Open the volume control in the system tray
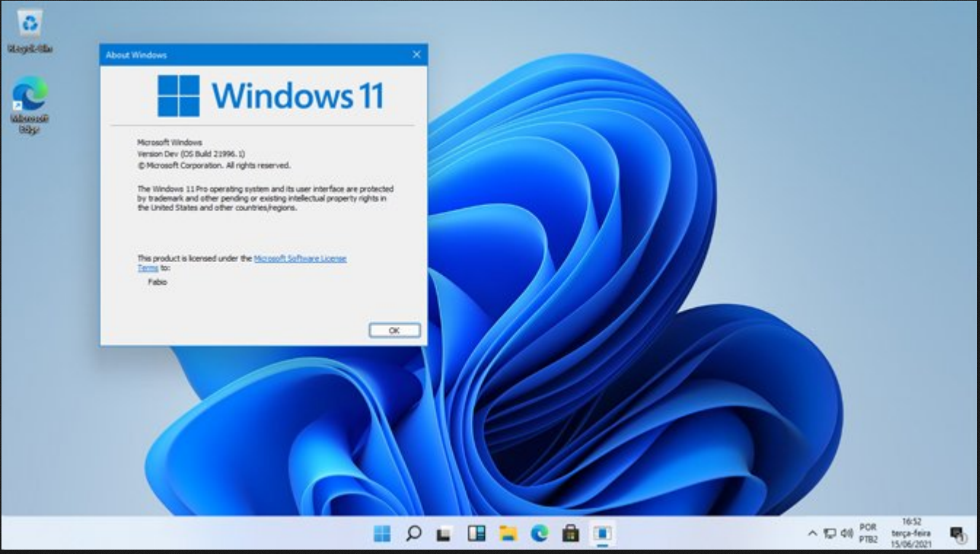 tap(846, 534)
